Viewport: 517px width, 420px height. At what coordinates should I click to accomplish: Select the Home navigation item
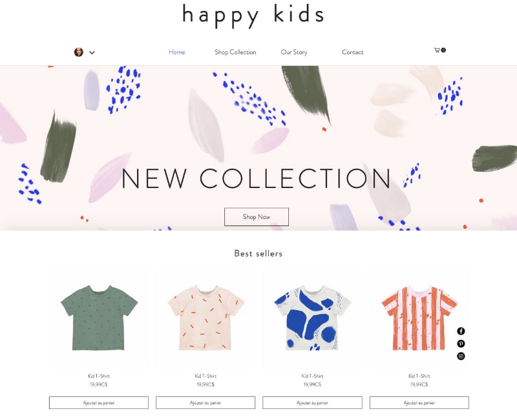click(x=176, y=52)
